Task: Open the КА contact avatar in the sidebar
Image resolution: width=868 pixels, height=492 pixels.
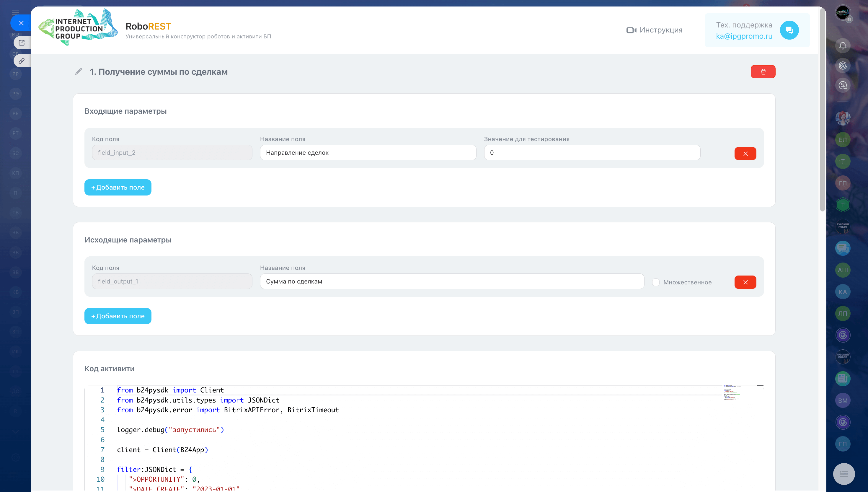Action: [x=843, y=292]
